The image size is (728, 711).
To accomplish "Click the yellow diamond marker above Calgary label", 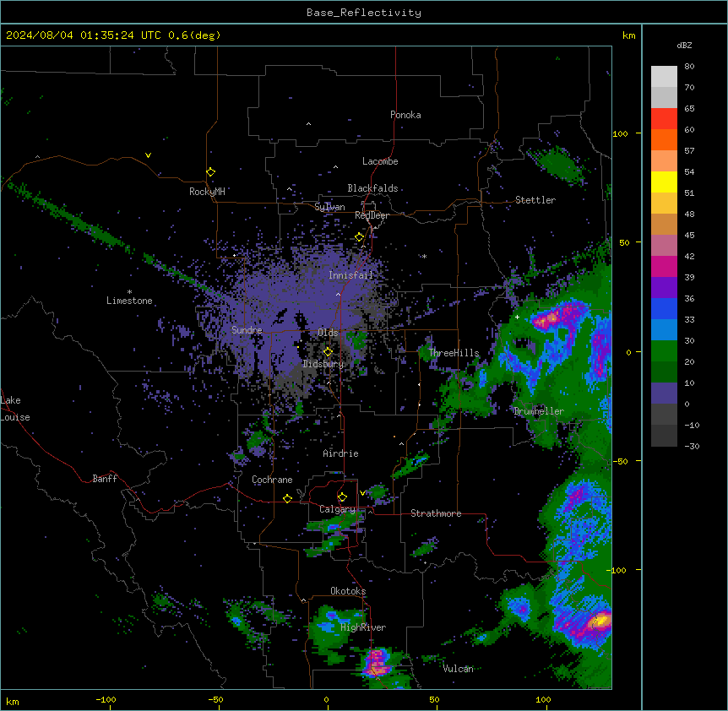I will tap(342, 497).
